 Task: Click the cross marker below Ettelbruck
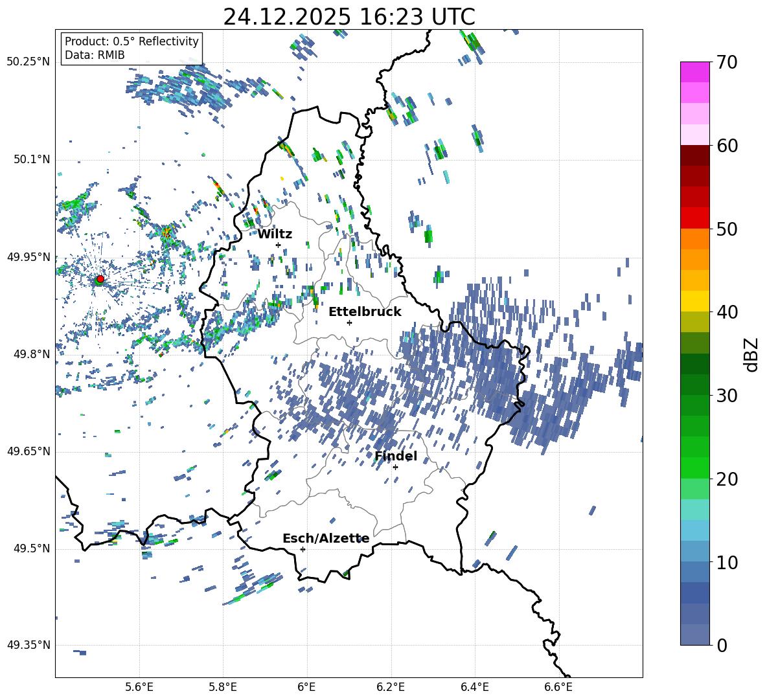coord(349,322)
